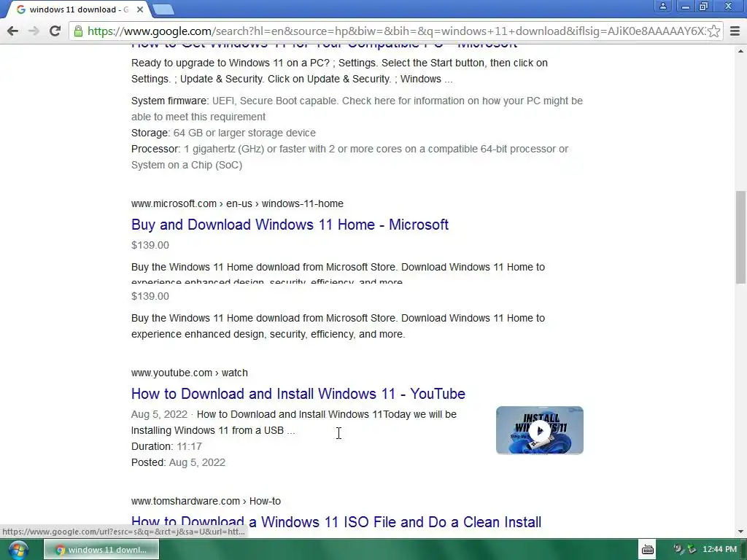Open tomshardware Windows 11 ISO File link
747x560 pixels.
pos(336,522)
